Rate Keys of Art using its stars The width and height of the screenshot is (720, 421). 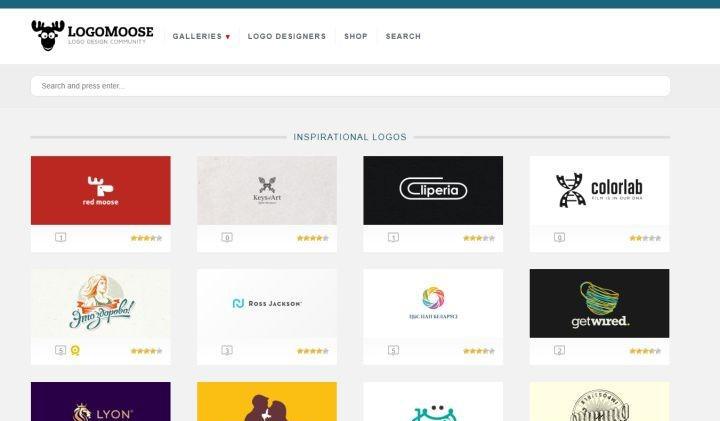(313, 238)
